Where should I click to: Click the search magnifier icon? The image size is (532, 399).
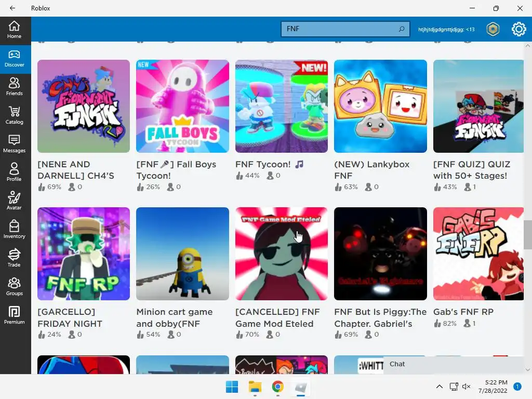click(x=402, y=29)
